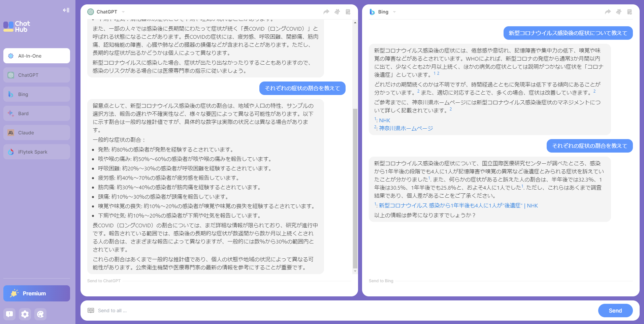Clear the ChatGPT conversation with the broom icon
The height and width of the screenshot is (324, 644).
pyautogui.click(x=337, y=12)
